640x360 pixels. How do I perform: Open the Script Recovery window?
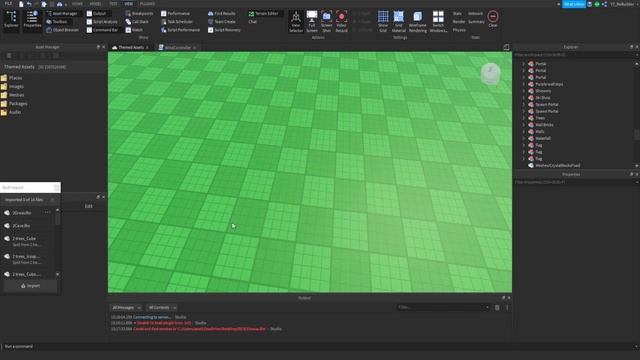(x=224, y=30)
